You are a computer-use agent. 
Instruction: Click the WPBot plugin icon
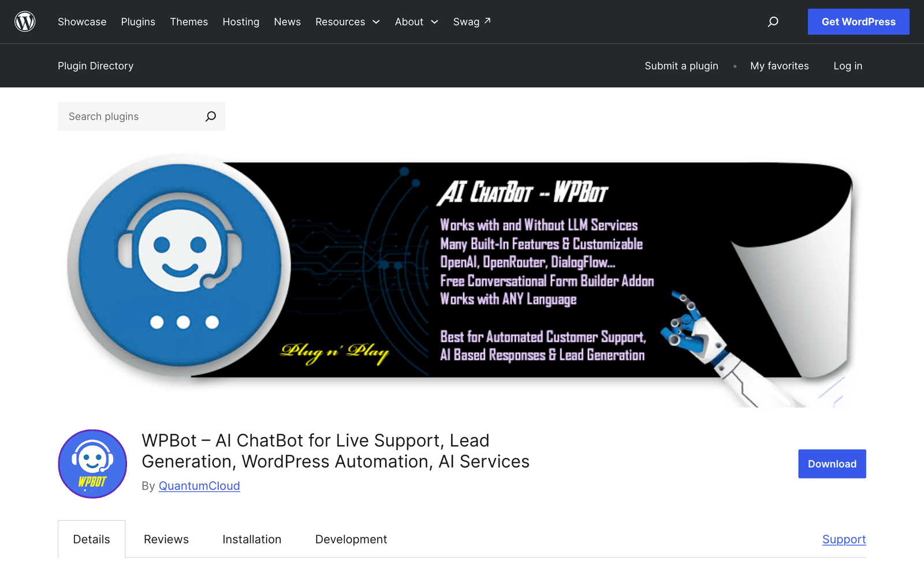pyautogui.click(x=92, y=464)
